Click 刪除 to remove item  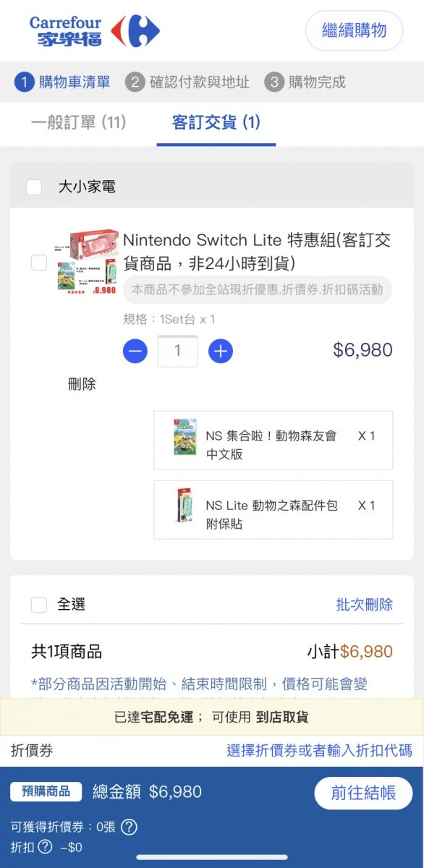82,384
